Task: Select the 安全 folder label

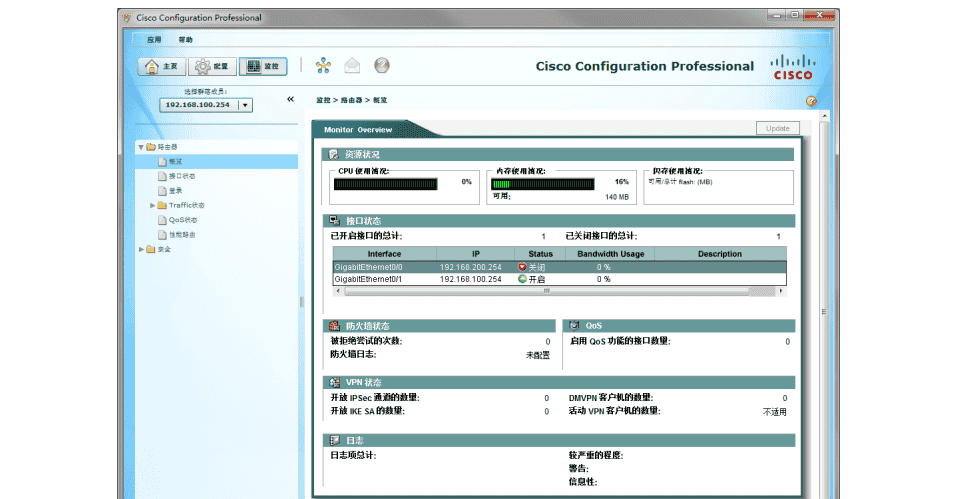Action: pyautogui.click(x=164, y=249)
